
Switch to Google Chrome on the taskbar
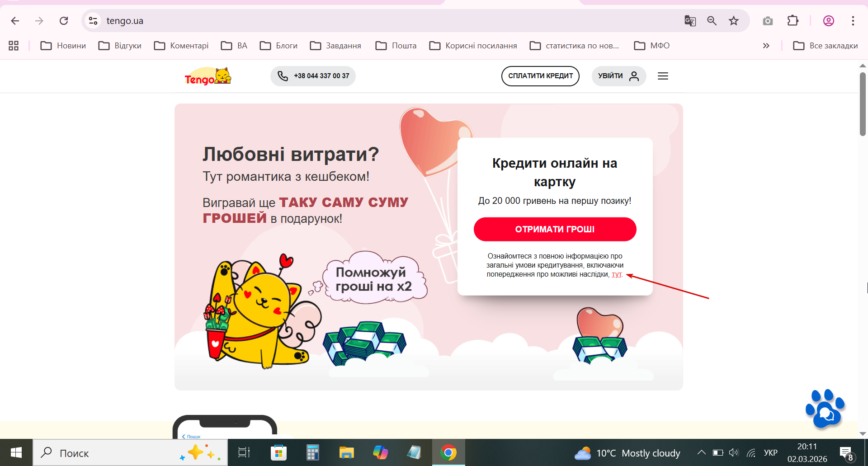click(x=448, y=452)
